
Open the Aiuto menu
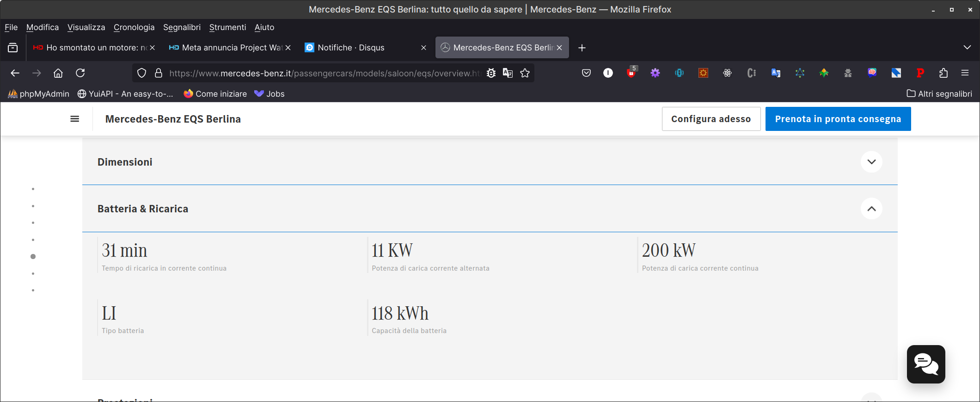click(x=264, y=27)
